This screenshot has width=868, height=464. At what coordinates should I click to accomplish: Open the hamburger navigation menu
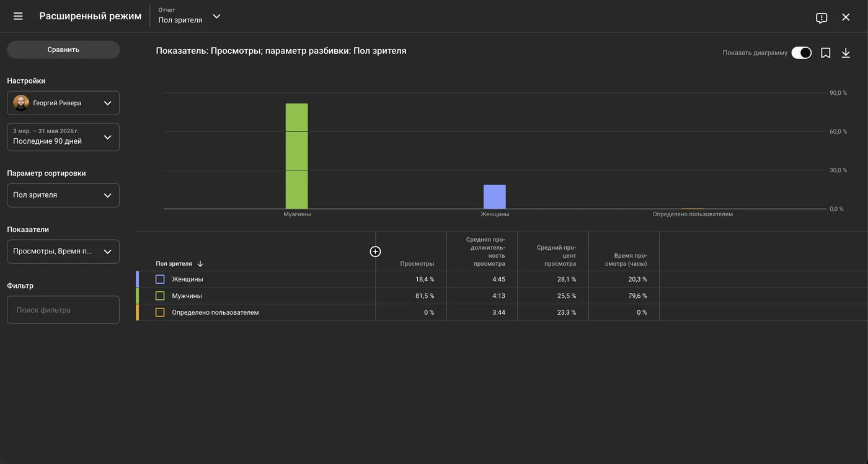point(18,16)
